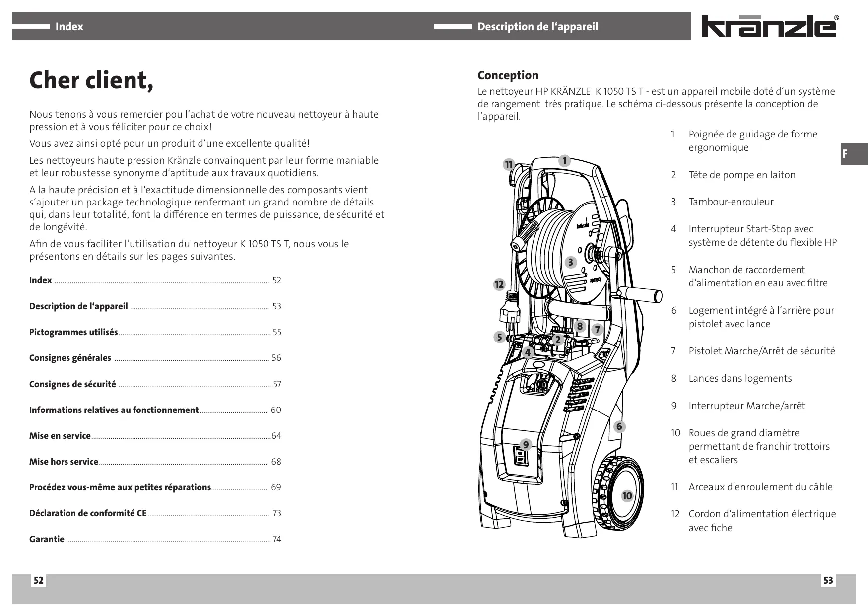Click the 'Index' header tab
868x616 pixels.
[x=69, y=27]
